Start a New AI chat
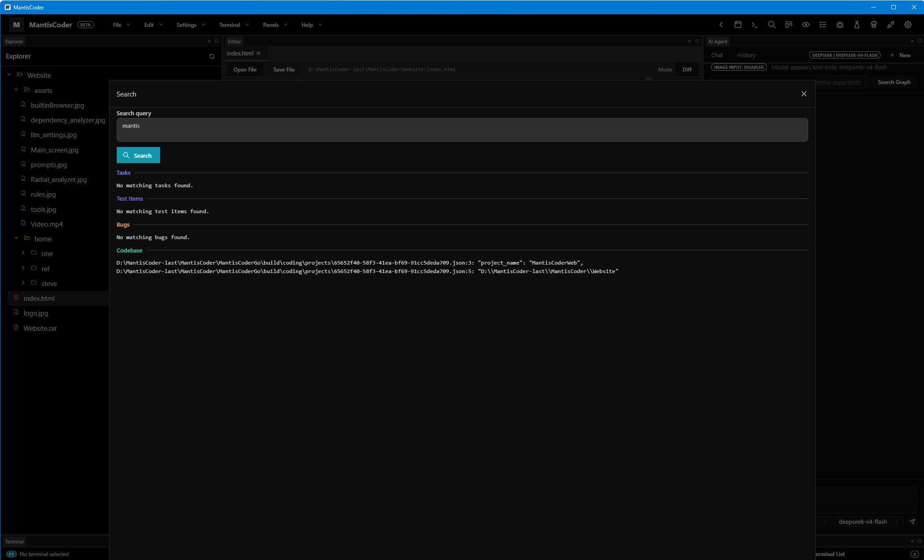924x560 pixels. (900, 55)
